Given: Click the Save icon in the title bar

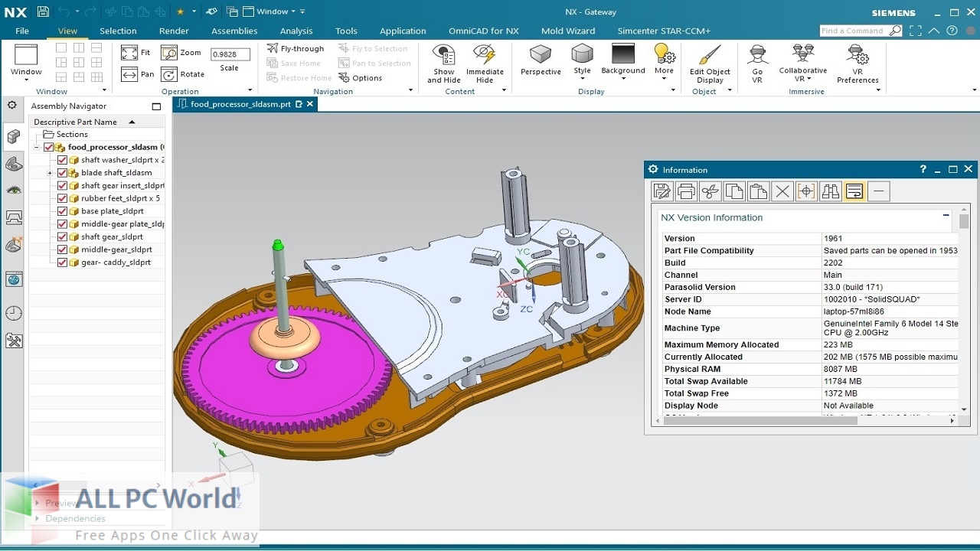Looking at the screenshot, I should coord(43,11).
